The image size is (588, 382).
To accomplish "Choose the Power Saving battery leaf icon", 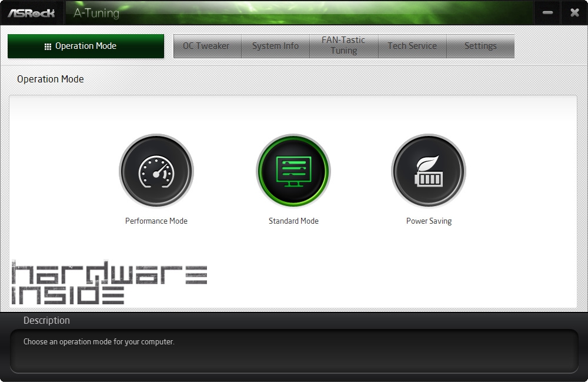I will click(429, 171).
